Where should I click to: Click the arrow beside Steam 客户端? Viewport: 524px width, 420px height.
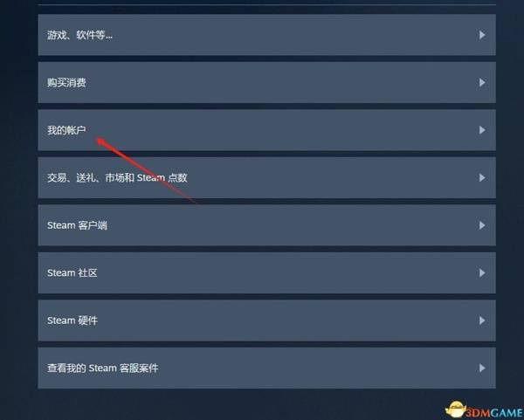(482, 225)
